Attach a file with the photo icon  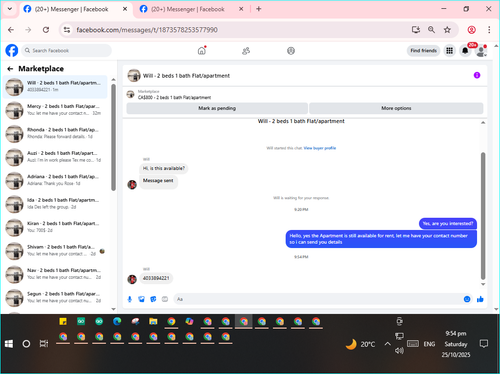point(141,299)
